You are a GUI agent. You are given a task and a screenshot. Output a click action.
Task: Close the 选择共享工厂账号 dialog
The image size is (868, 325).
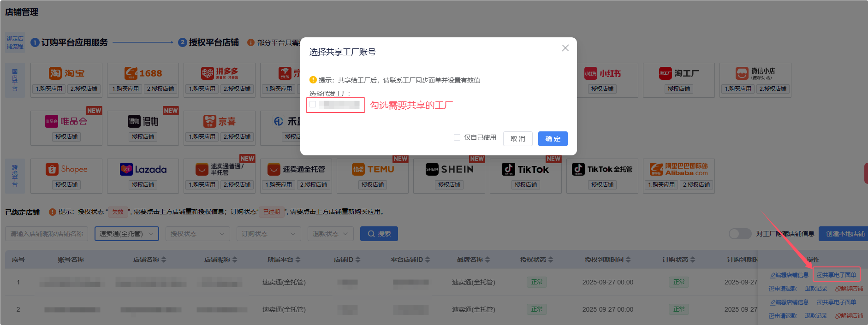[565, 48]
